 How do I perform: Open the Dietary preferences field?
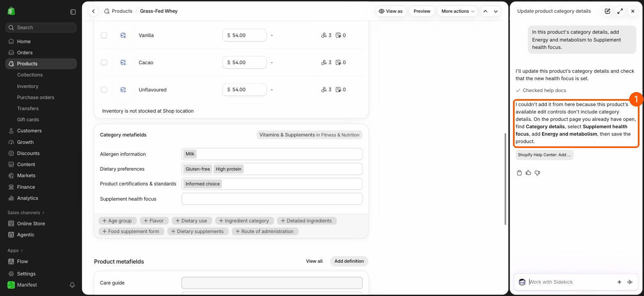(x=272, y=169)
